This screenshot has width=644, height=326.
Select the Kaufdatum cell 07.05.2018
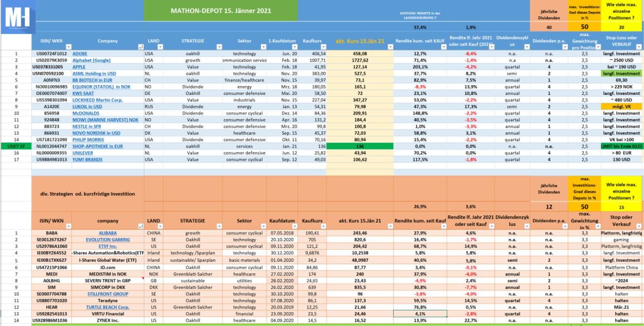pyautogui.click(x=282, y=233)
